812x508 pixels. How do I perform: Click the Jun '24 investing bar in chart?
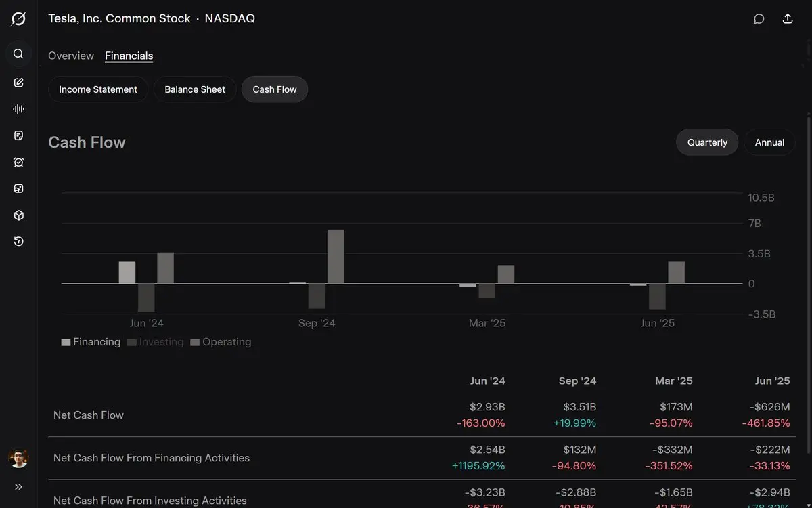pyautogui.click(x=146, y=297)
